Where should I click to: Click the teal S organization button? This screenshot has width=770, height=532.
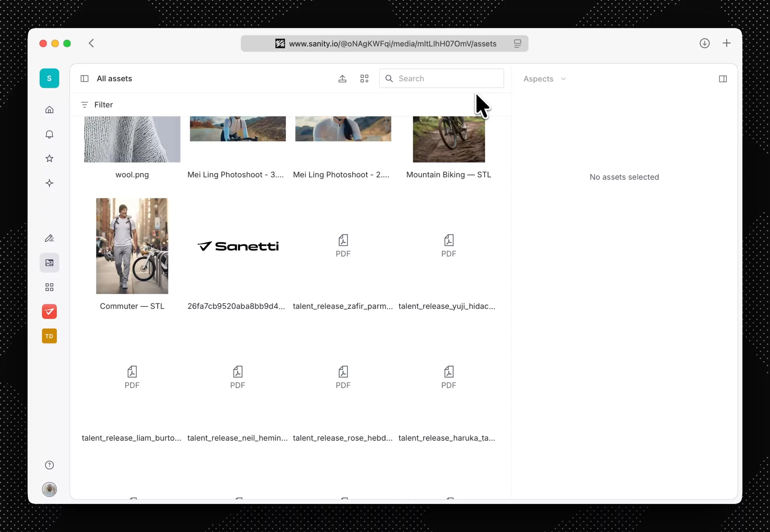49,78
